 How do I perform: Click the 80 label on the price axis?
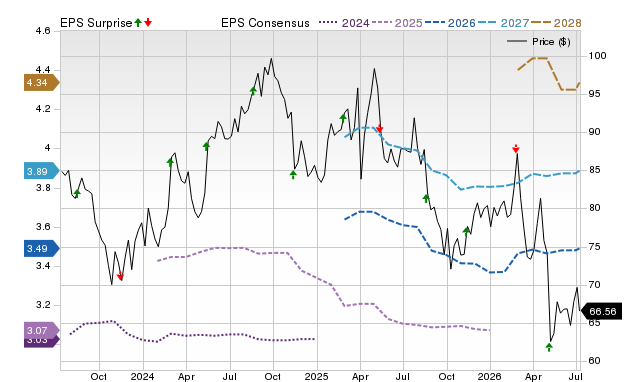(594, 208)
